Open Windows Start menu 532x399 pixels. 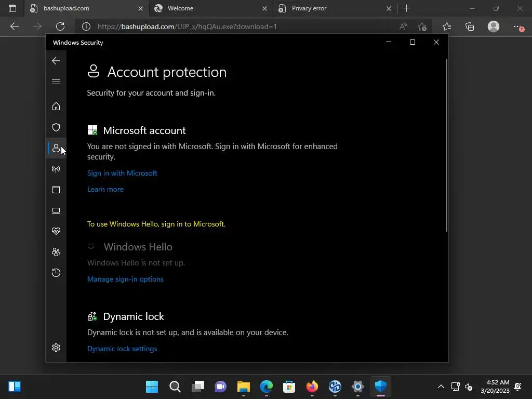coord(152,387)
